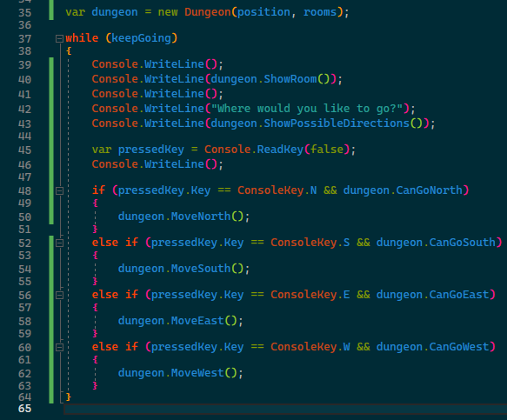The width and height of the screenshot is (507, 420).
Task: Click the closing brace on line 64
Action: (x=68, y=397)
